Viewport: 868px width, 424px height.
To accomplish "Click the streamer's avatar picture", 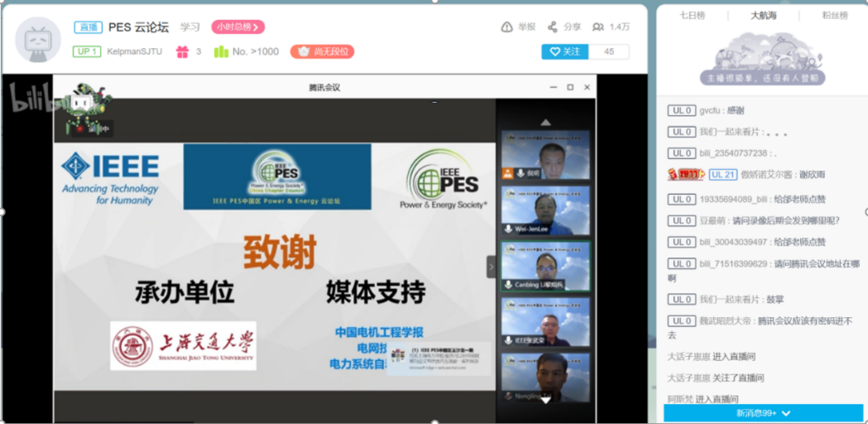I will pos(37,40).
